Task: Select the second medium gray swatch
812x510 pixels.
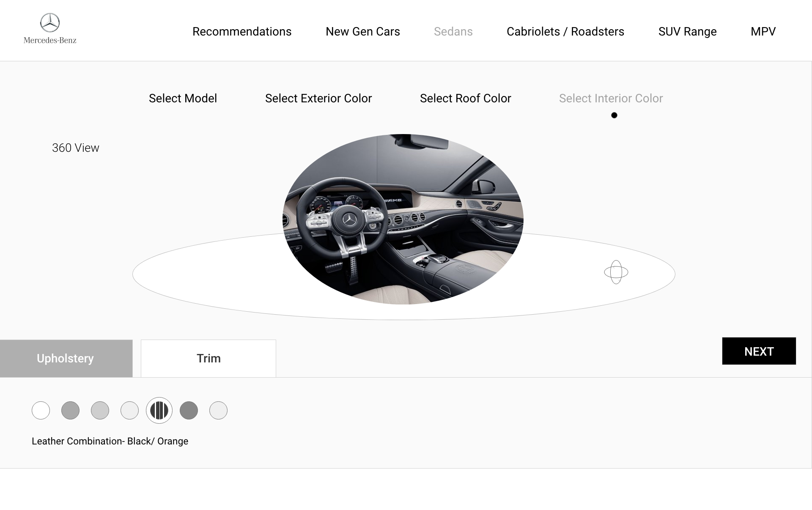Action: [x=70, y=410]
